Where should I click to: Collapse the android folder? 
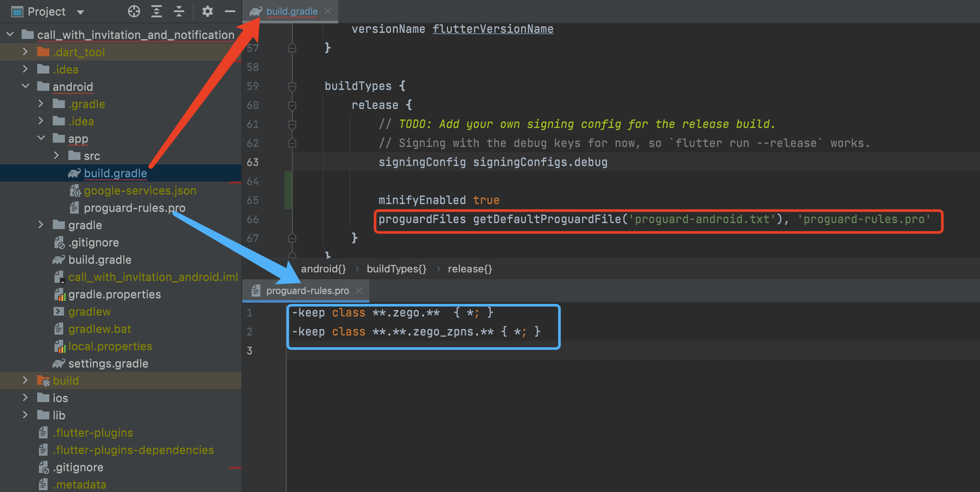point(25,86)
